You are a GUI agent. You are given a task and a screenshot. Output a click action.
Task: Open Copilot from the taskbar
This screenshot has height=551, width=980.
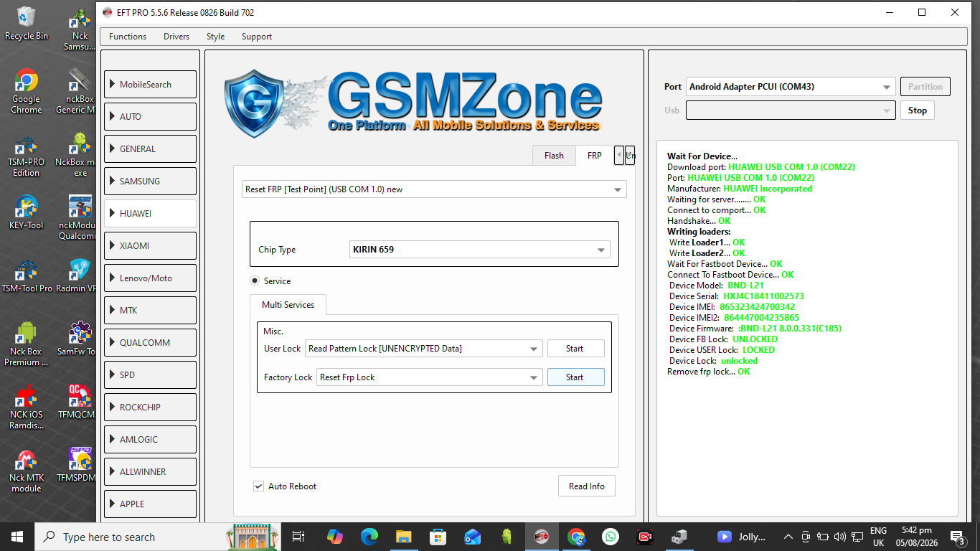pyautogui.click(x=334, y=537)
